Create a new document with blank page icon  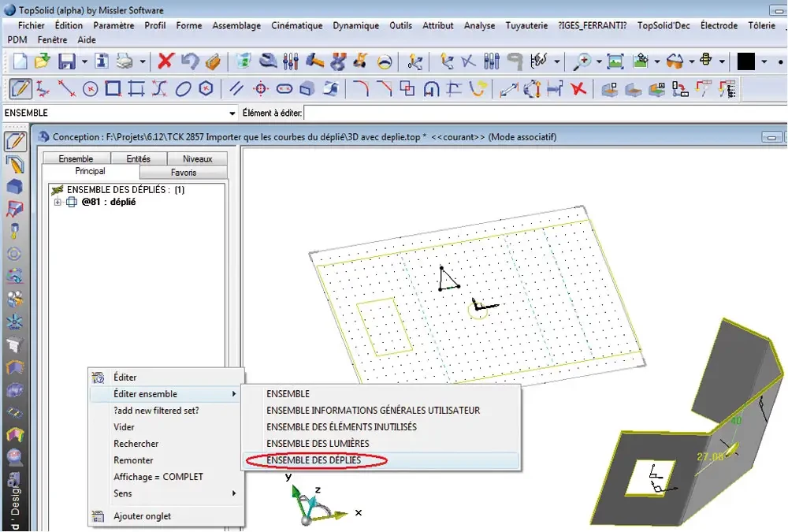tap(20, 61)
